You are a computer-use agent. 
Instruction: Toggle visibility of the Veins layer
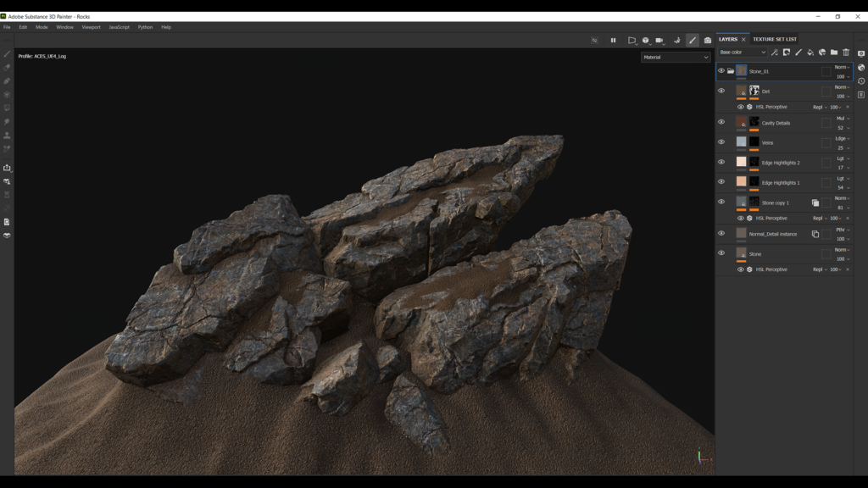721,141
